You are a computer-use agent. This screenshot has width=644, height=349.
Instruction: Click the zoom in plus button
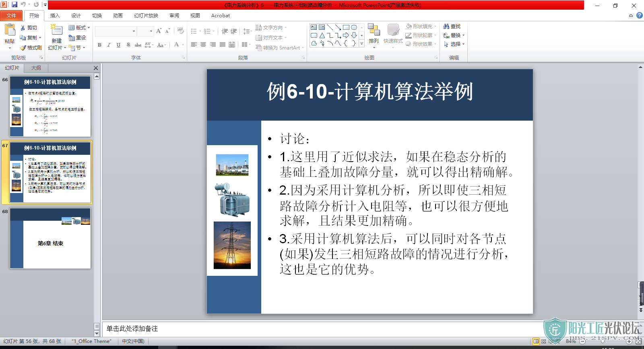point(629,341)
